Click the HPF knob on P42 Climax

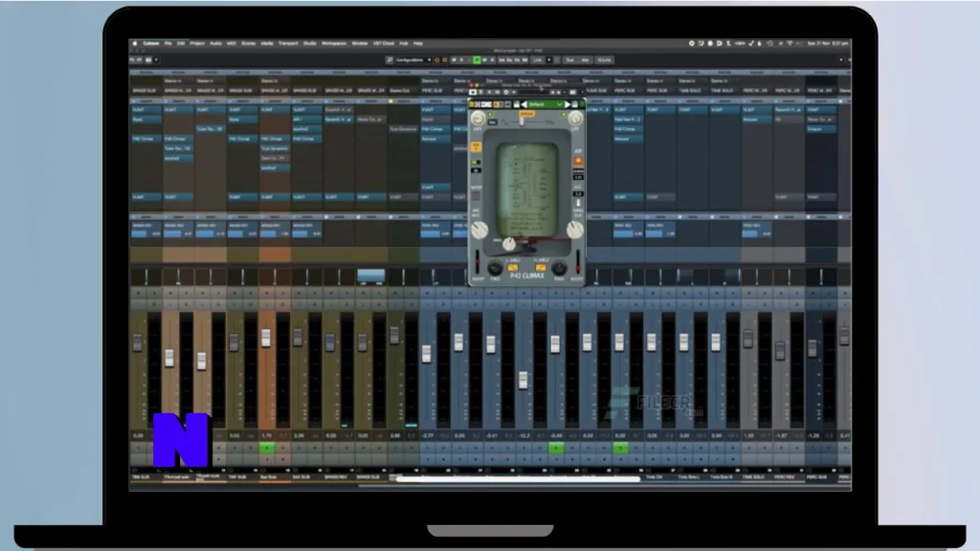tap(479, 118)
